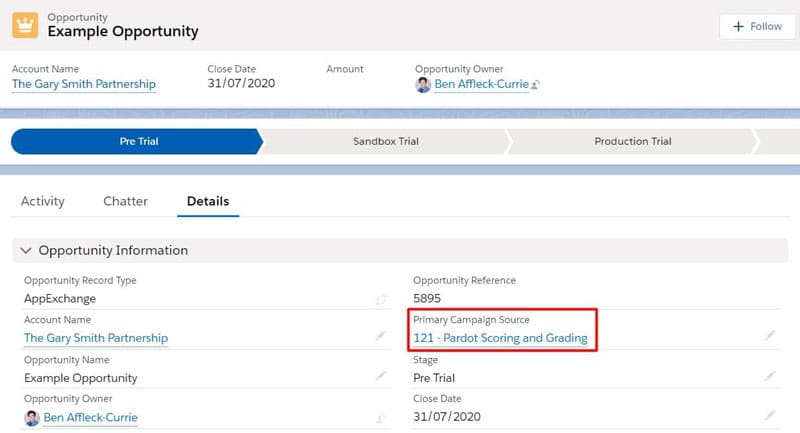
Task: Click change owner icon in Opportunity Owner details row
Action: pos(381,416)
